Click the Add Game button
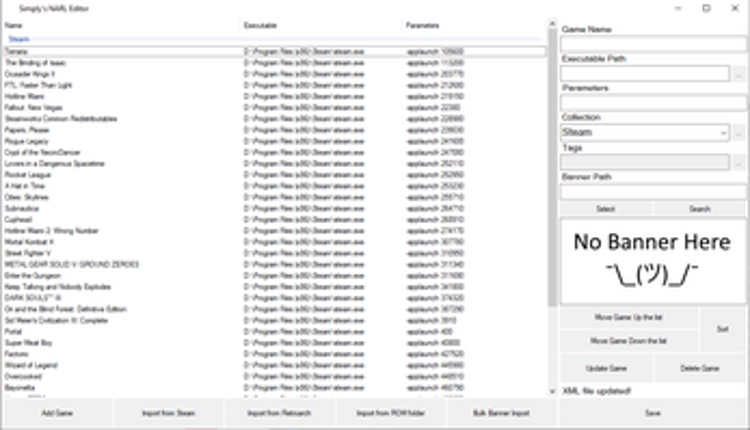Screen dimensions: 750x430 click(x=57, y=413)
